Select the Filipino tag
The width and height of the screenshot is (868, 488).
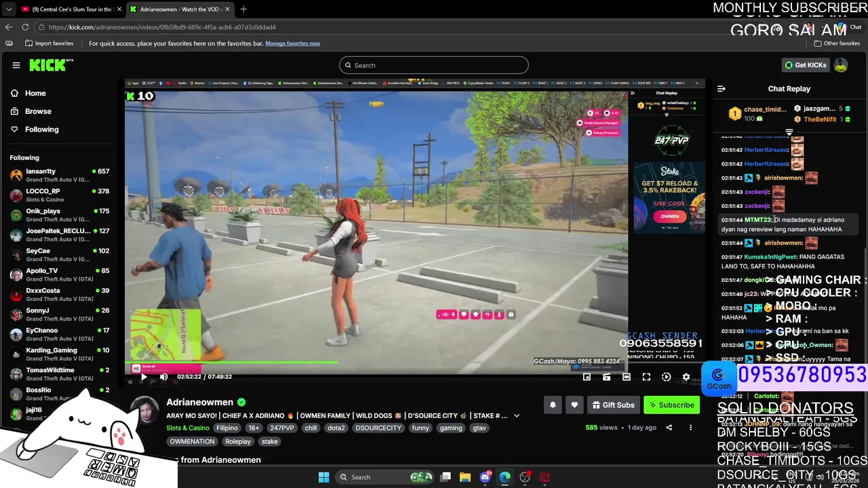click(x=227, y=428)
